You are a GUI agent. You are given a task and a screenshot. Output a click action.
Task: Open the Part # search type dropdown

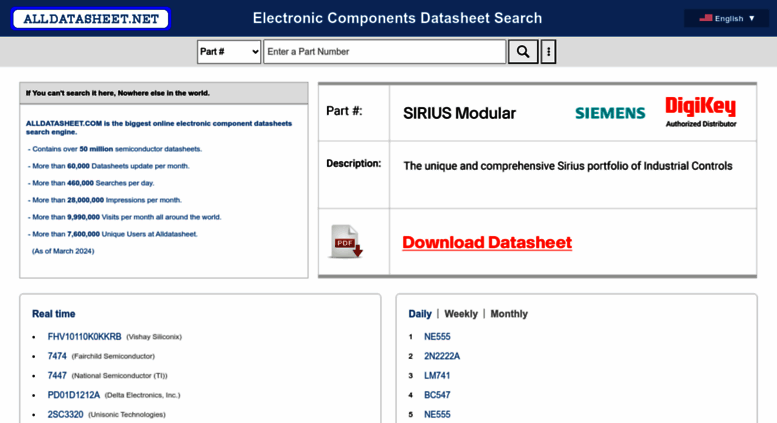point(229,52)
